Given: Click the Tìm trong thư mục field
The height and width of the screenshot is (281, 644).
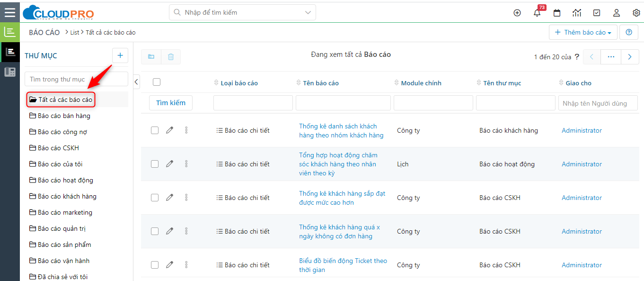Looking at the screenshot, I should coord(76,79).
